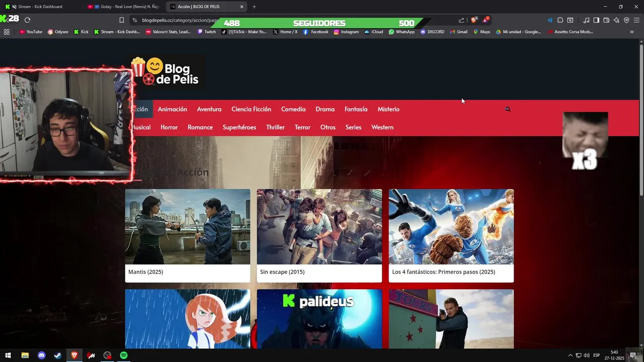Open the Gmail bookmark

coord(458,32)
